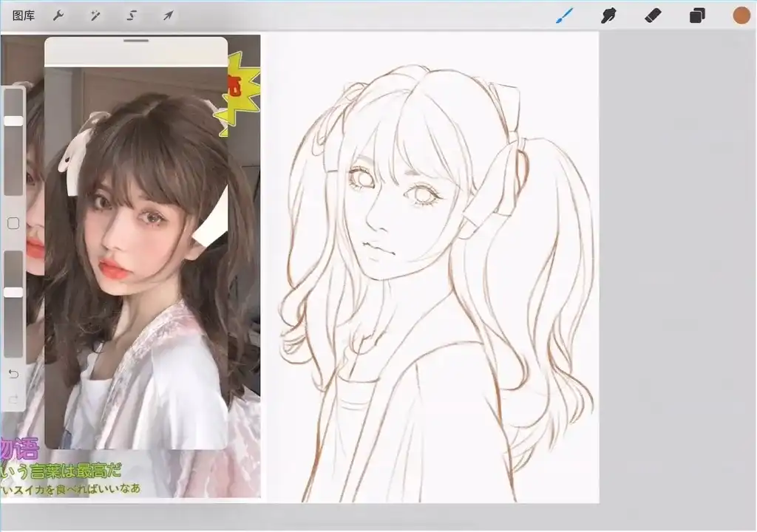The image size is (757, 532).
Task: Open the Actions menu with the wrench icon
Action: (58, 15)
